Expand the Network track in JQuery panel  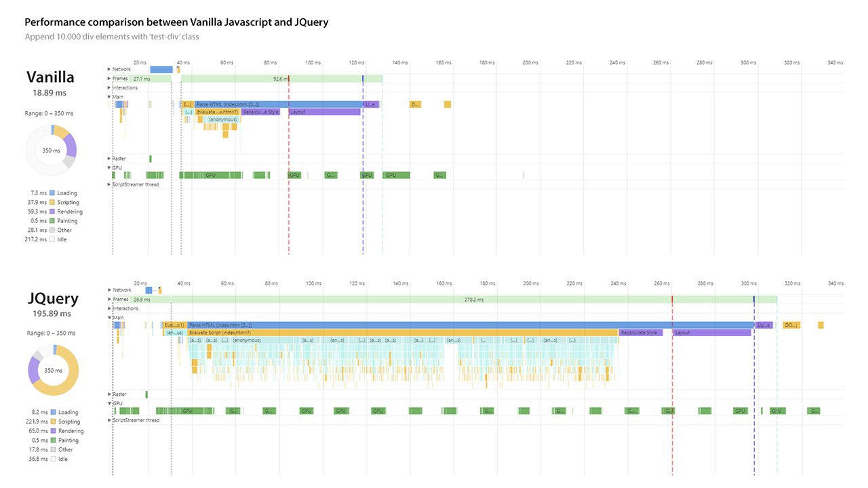[109, 290]
